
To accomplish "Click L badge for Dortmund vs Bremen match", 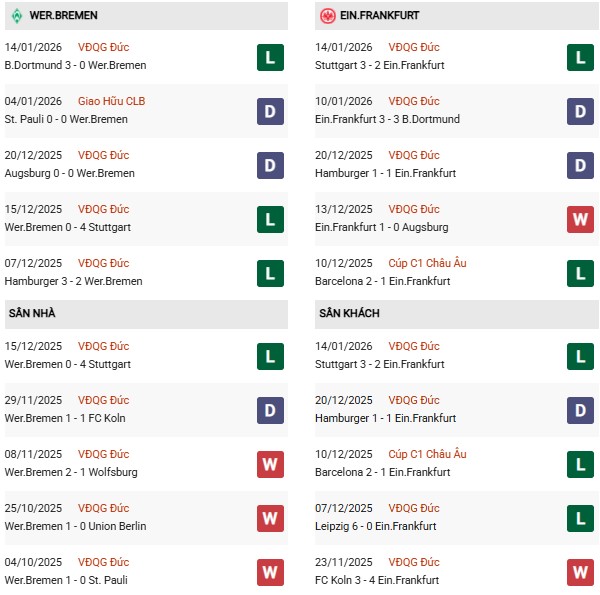I will [270, 57].
